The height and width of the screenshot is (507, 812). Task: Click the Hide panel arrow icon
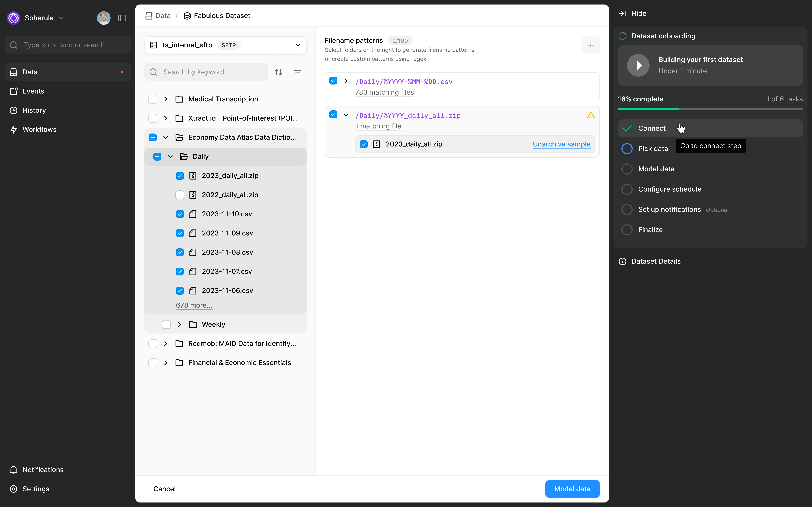coord(622,13)
